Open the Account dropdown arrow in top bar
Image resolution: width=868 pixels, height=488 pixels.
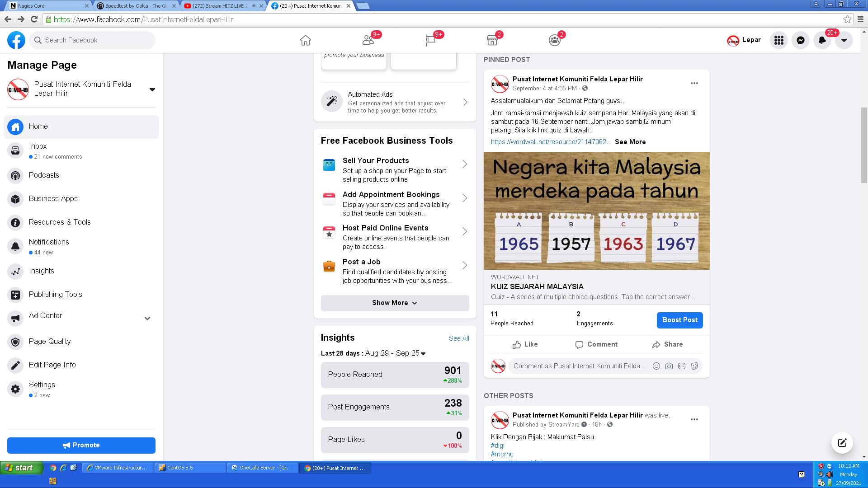[844, 40]
